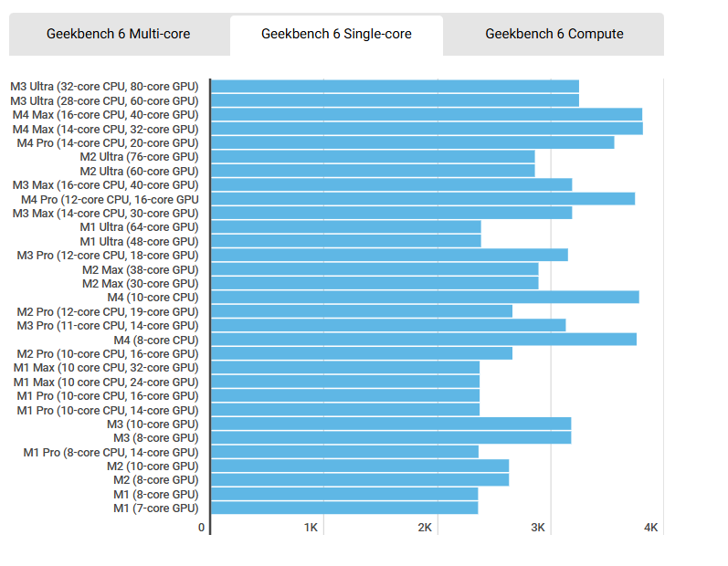Click the M2 Max (38-core GPU) bar
Viewport: 728px width, 566px height.
tap(375, 269)
